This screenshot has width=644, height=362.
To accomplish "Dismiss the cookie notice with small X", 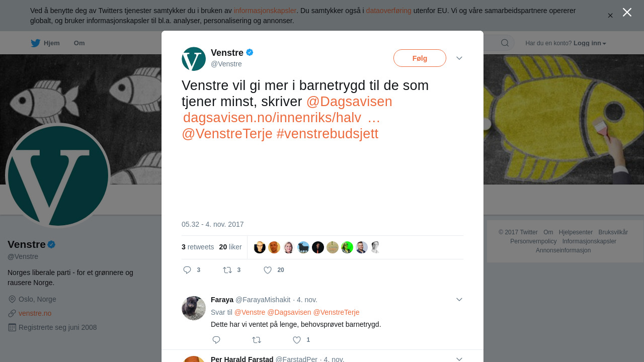I will click(x=610, y=16).
